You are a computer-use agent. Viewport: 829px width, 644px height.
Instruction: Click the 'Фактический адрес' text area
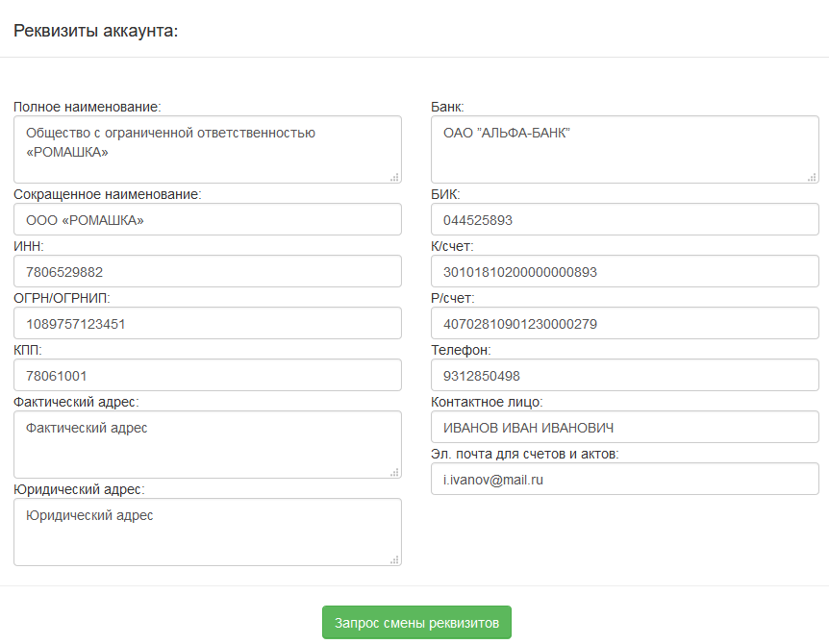tap(207, 444)
